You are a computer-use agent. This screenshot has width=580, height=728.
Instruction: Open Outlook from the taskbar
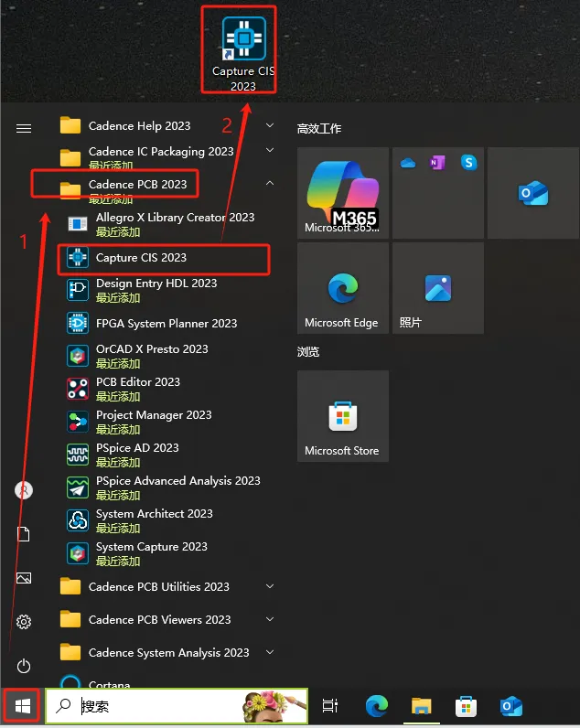[511, 706]
